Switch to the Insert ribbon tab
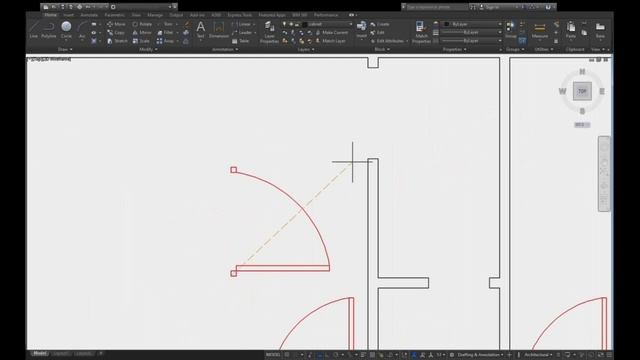Screen dimensions: 640x360 click(x=69, y=15)
